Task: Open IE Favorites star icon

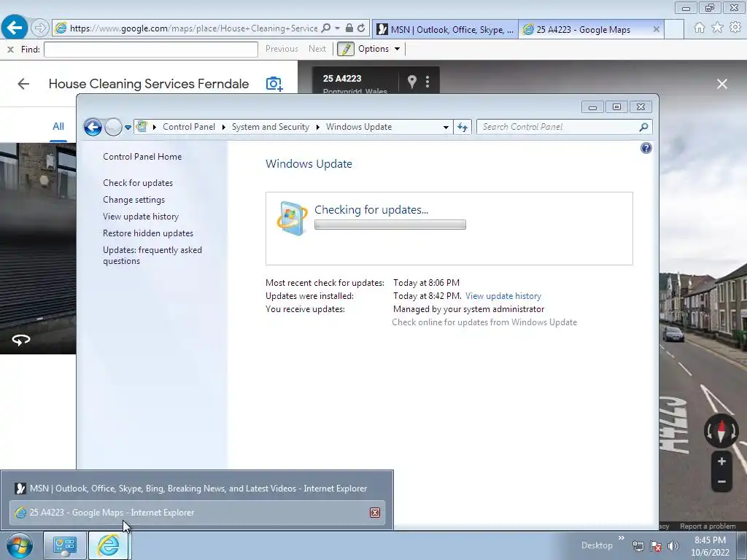Action: point(718,28)
